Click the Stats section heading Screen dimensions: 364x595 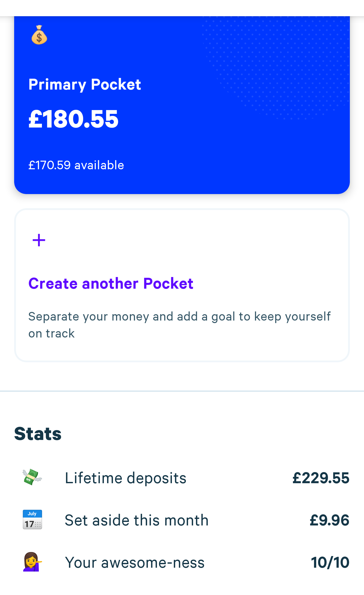(x=38, y=434)
